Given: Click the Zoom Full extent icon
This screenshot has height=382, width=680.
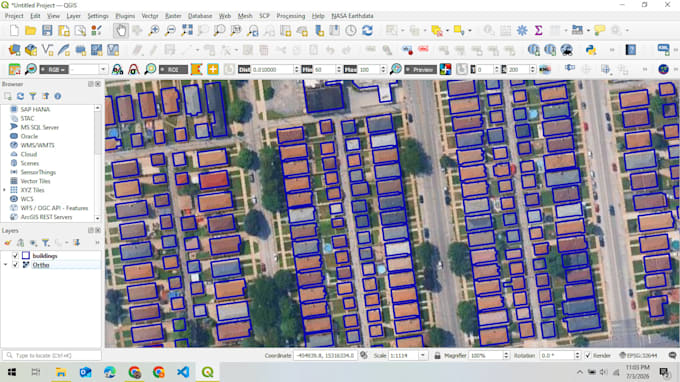Looking at the screenshot, I should click(187, 30).
